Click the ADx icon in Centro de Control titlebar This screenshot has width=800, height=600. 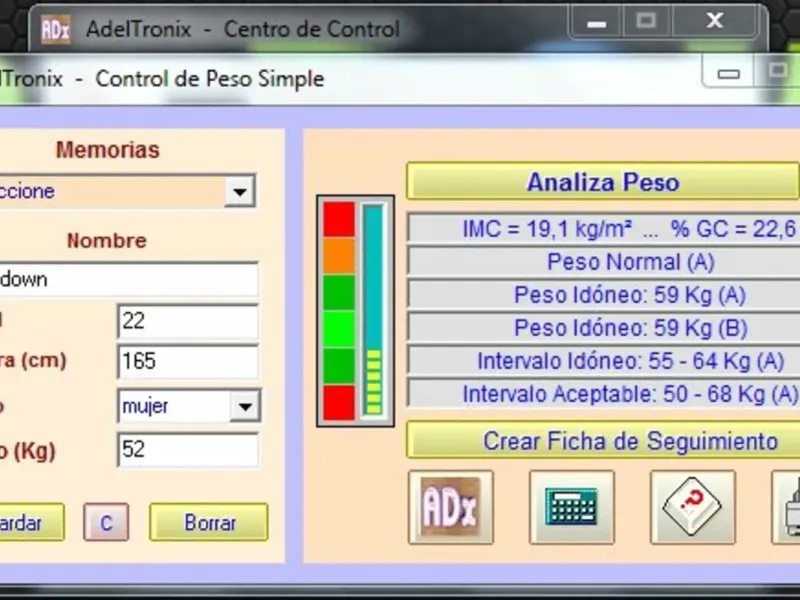(56, 30)
